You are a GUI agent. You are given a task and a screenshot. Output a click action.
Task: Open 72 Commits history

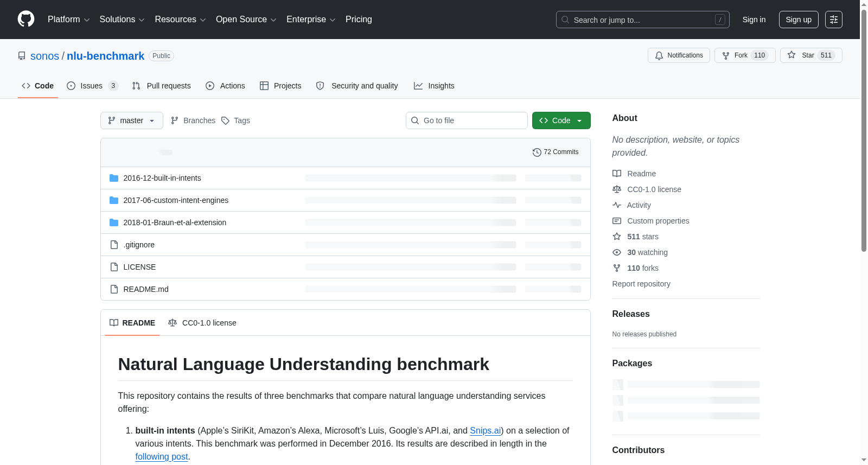pos(556,152)
